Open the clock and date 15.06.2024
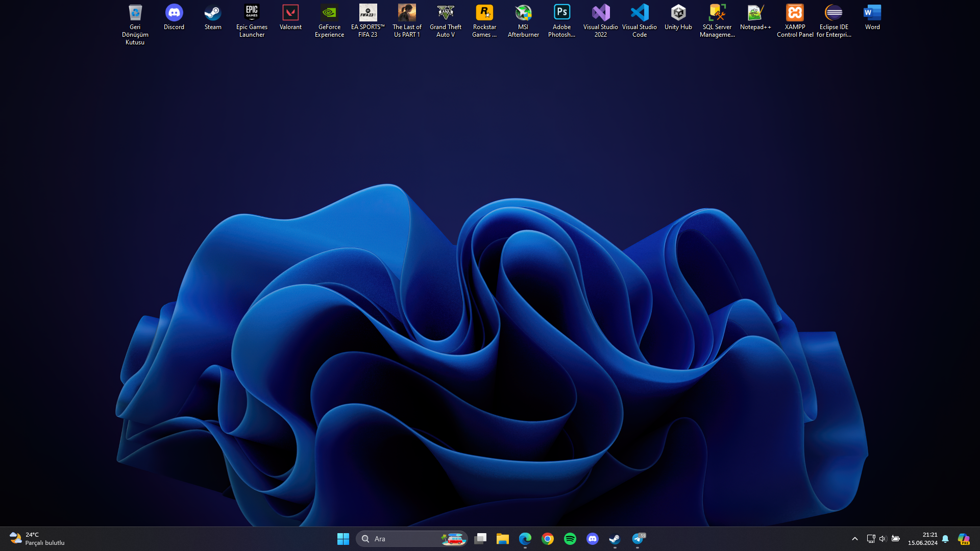Viewport: 980px width, 551px height. 923,539
